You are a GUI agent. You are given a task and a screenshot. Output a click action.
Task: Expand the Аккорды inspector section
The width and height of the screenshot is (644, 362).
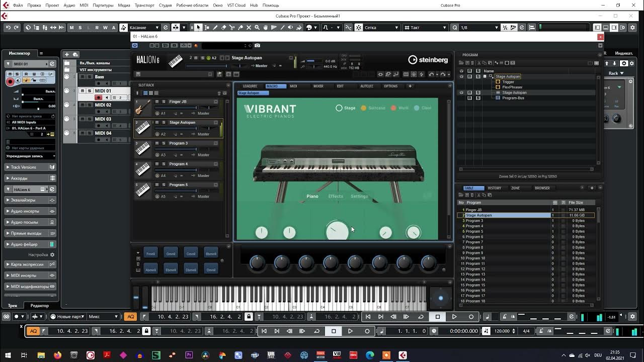30,178
